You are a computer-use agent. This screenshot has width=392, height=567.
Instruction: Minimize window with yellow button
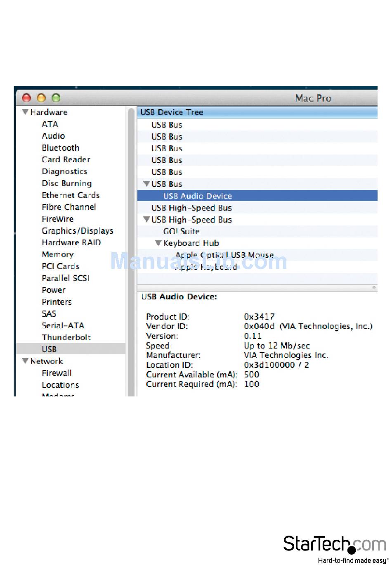41,98
